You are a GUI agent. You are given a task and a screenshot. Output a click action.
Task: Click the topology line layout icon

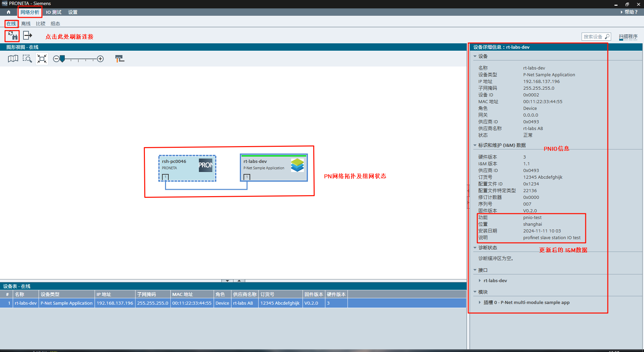[x=119, y=59]
